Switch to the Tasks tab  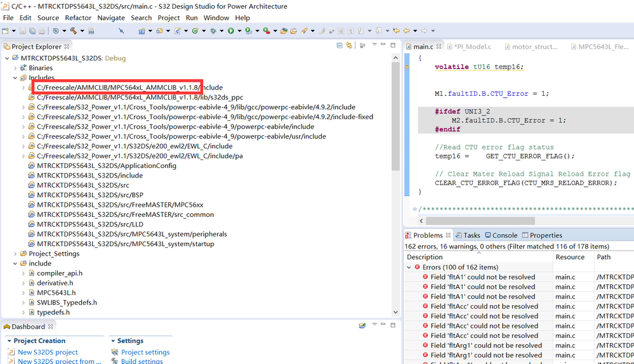click(x=468, y=235)
